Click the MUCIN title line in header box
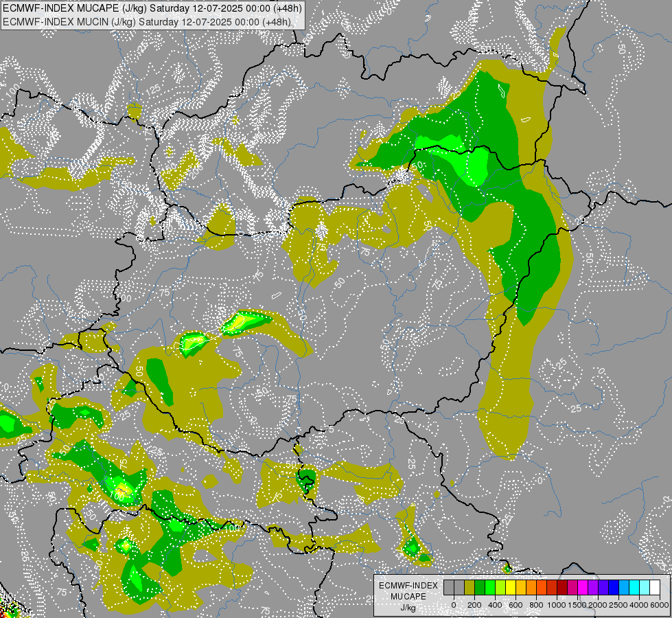672x618 pixels. 147,22
